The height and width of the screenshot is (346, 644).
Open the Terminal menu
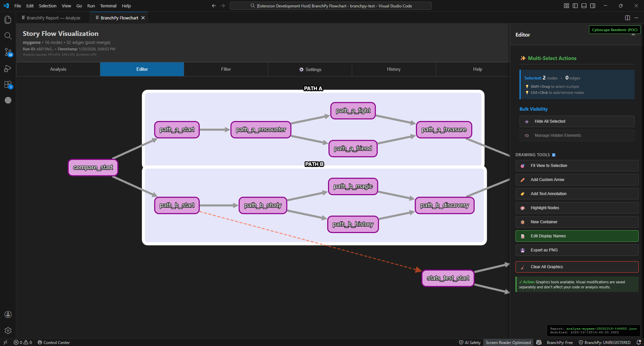point(108,6)
